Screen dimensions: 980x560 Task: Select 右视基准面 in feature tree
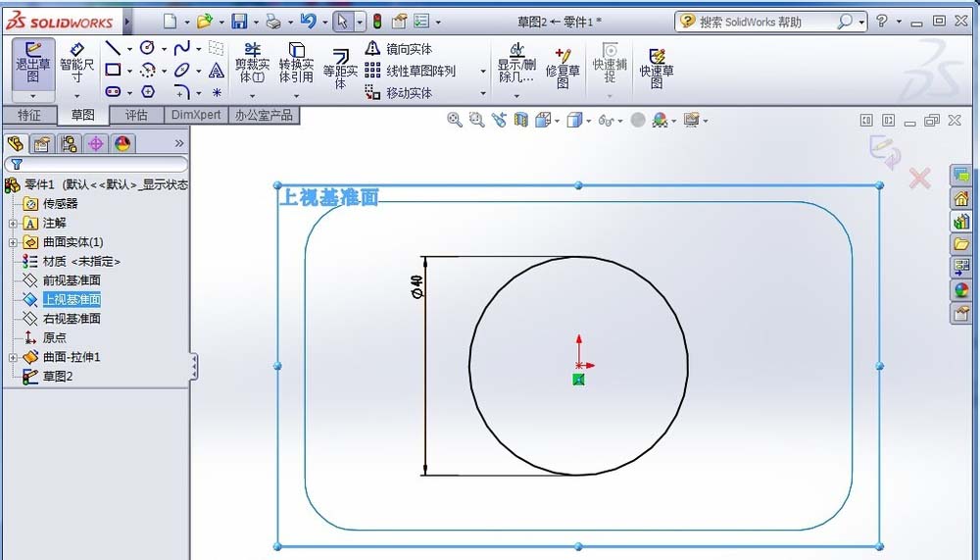coord(72,319)
